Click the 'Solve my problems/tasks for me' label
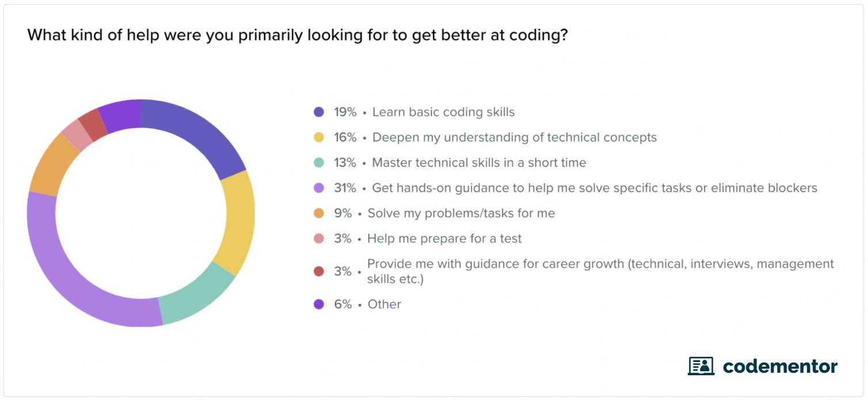Screen dimensions: 868x400 (461, 214)
